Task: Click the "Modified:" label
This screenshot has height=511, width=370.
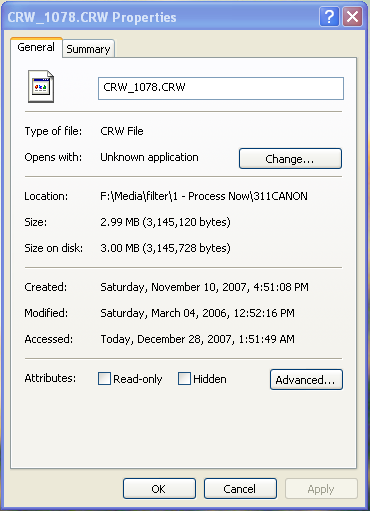Action: click(x=46, y=313)
